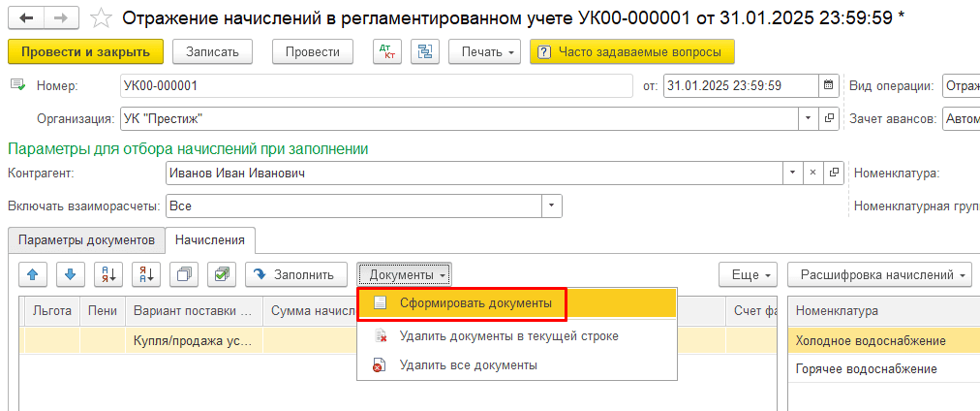Open calendar picker for the date field
This screenshot has width=980, height=411.
(x=828, y=86)
